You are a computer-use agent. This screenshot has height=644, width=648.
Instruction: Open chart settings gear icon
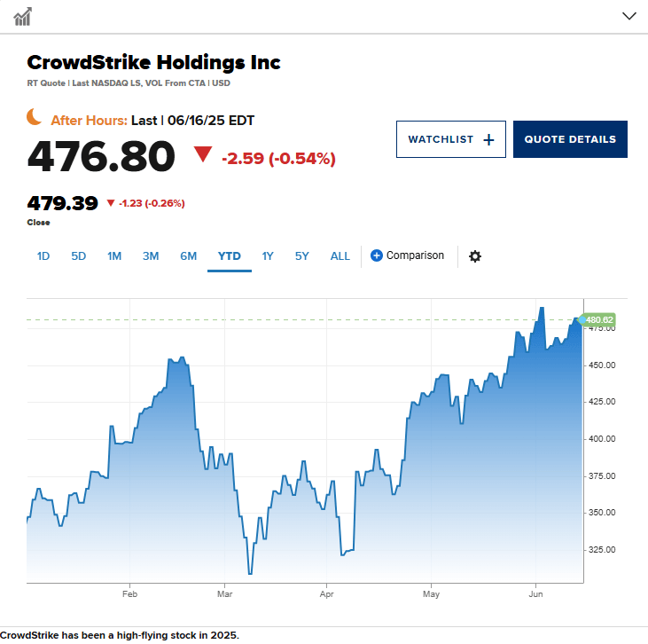475,256
